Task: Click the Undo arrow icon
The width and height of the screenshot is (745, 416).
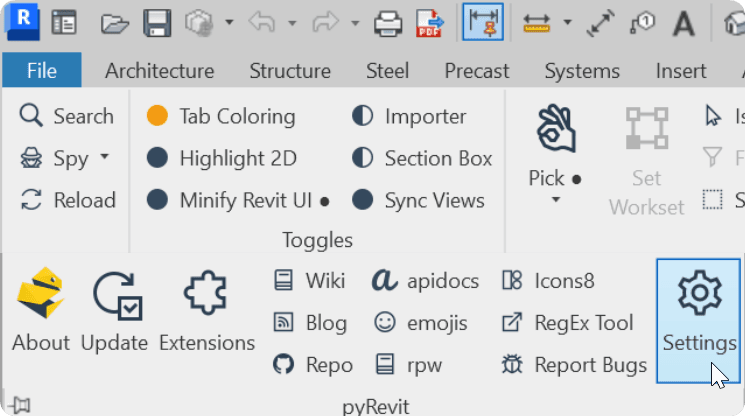Action: point(262,22)
